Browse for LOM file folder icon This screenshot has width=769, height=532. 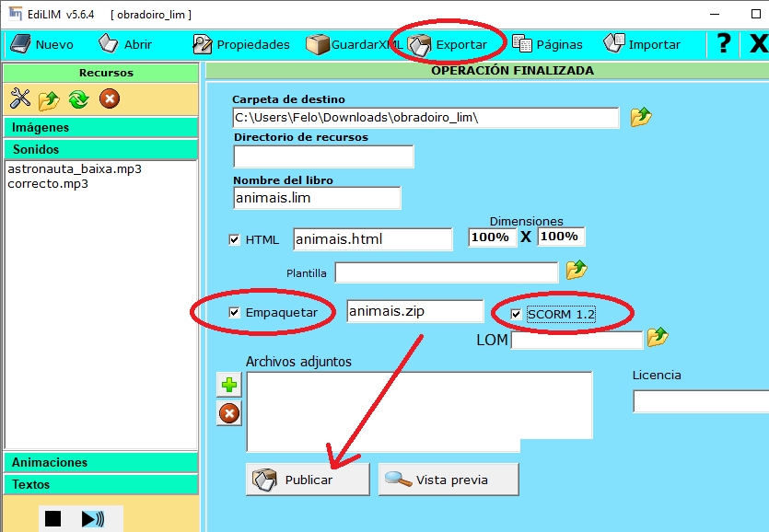click(658, 338)
